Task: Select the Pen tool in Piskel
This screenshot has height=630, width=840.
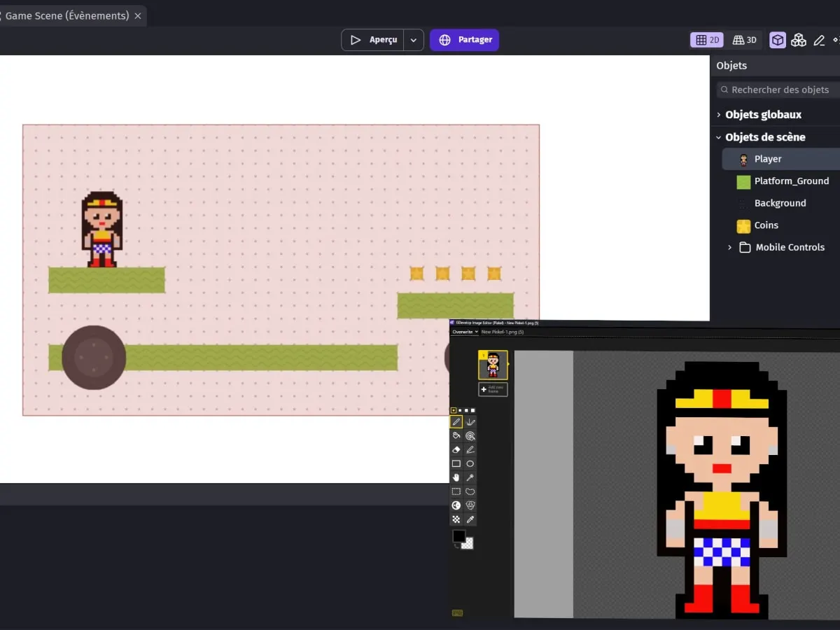Action: (x=456, y=422)
